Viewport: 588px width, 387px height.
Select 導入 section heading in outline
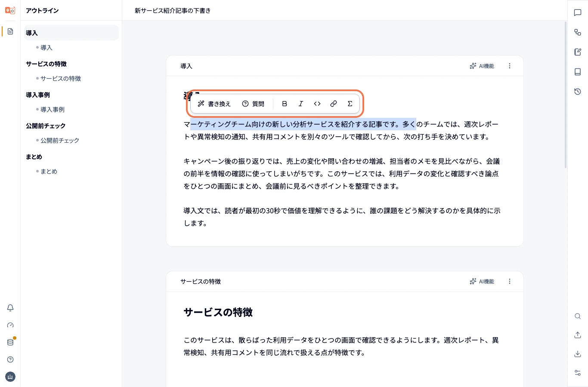[71, 33]
